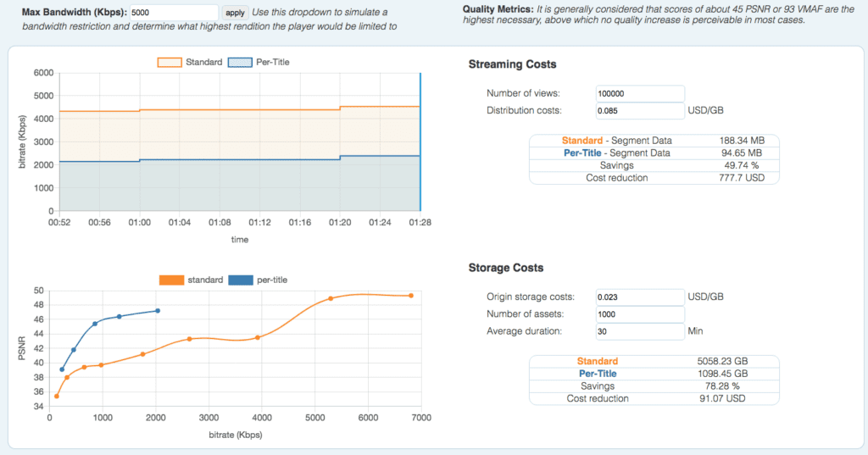This screenshot has height=455, width=868.
Task: Click the '01:20' tick on time axis
Action: (x=340, y=223)
